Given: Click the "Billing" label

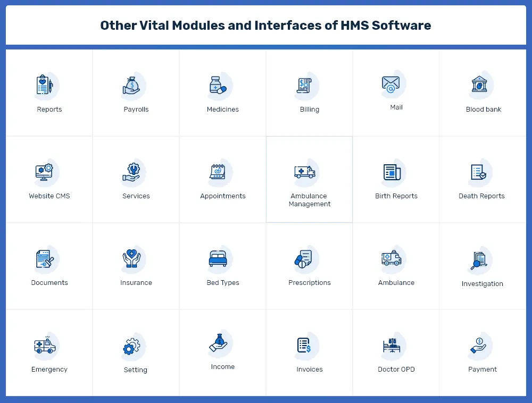Looking at the screenshot, I should point(310,110).
